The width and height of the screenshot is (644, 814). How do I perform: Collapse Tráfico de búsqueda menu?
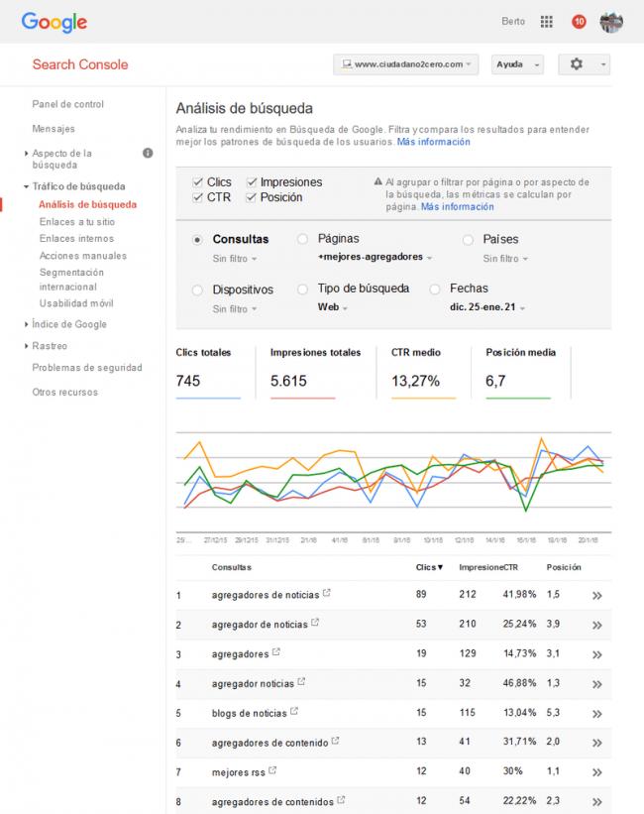tap(26, 186)
